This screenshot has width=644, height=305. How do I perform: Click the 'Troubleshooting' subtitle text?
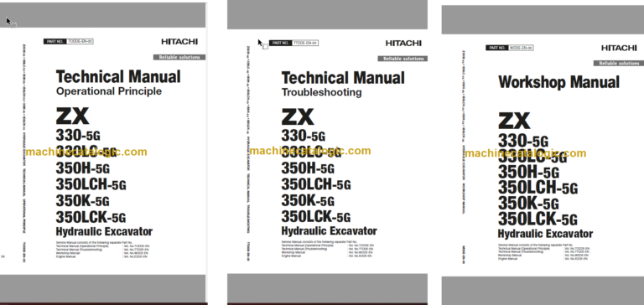(x=322, y=92)
